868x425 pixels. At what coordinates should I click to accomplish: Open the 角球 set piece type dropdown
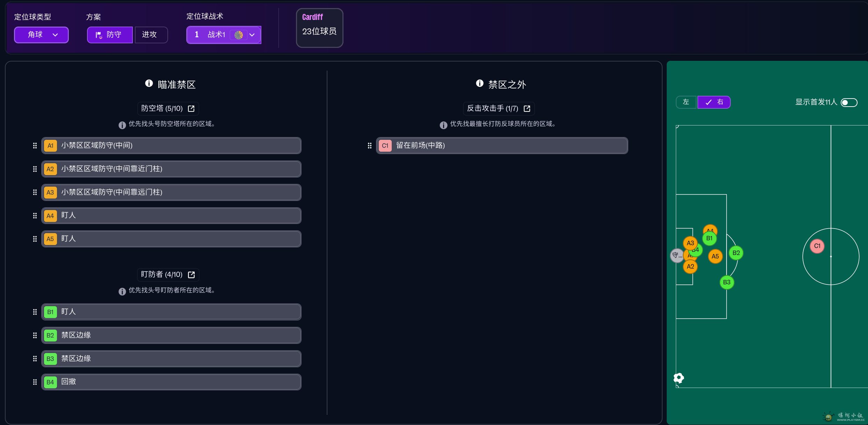[x=41, y=35]
